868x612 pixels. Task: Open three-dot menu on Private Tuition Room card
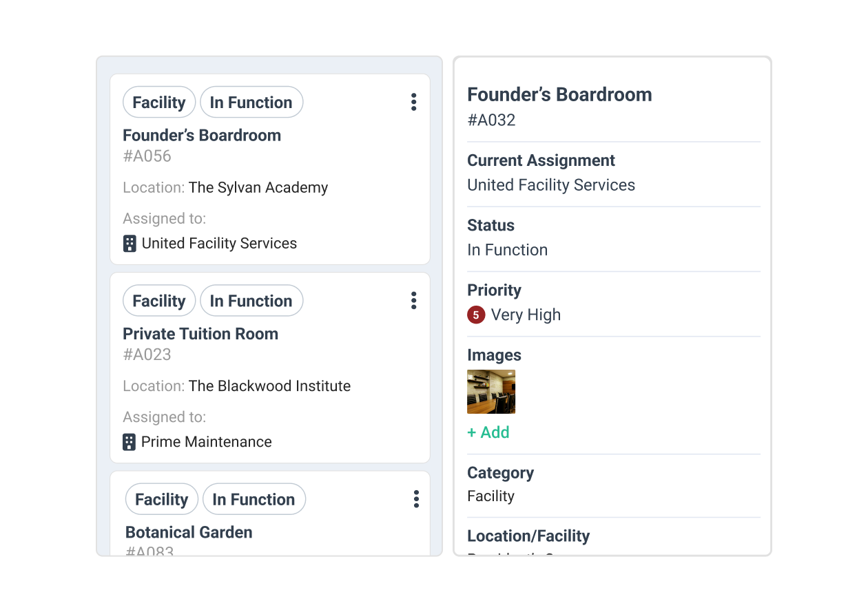click(413, 301)
